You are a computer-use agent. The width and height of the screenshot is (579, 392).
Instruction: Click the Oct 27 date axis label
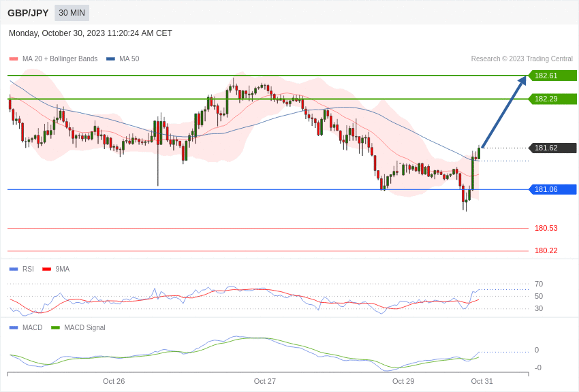click(265, 381)
